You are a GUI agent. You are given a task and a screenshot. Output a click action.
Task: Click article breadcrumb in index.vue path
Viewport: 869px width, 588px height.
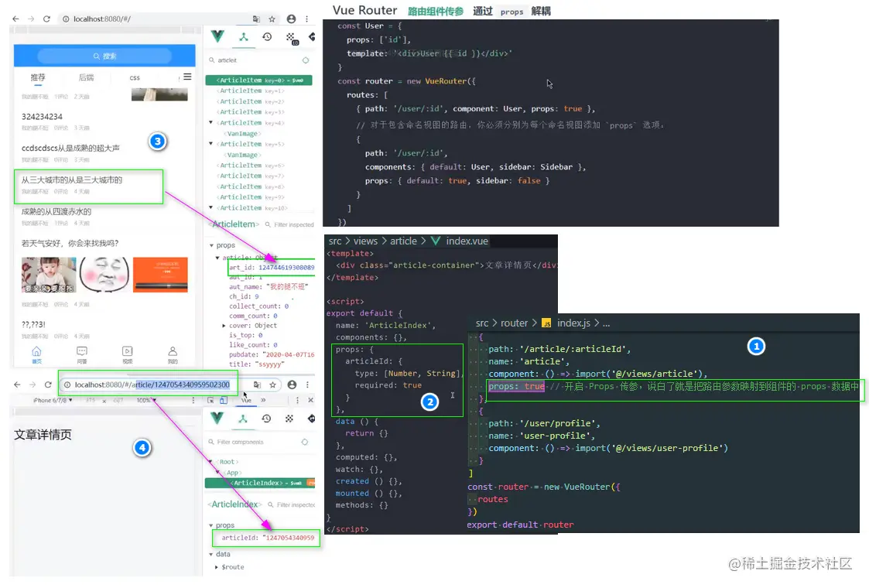403,241
